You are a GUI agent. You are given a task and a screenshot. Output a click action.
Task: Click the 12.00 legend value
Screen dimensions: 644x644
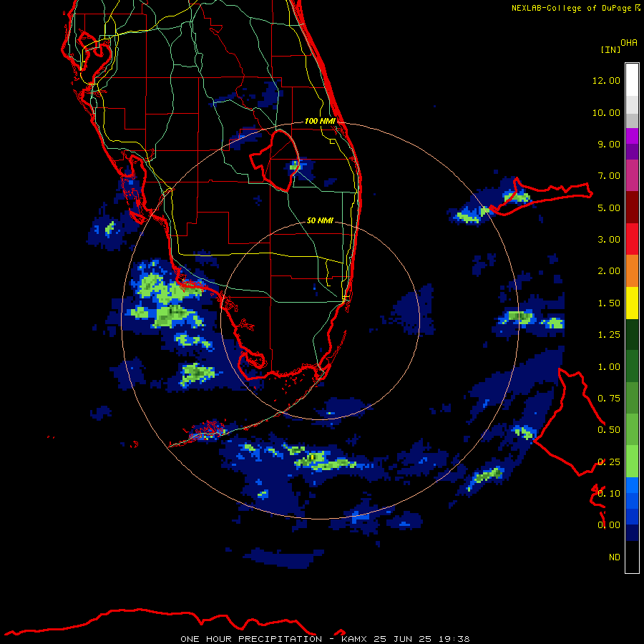coord(606,80)
